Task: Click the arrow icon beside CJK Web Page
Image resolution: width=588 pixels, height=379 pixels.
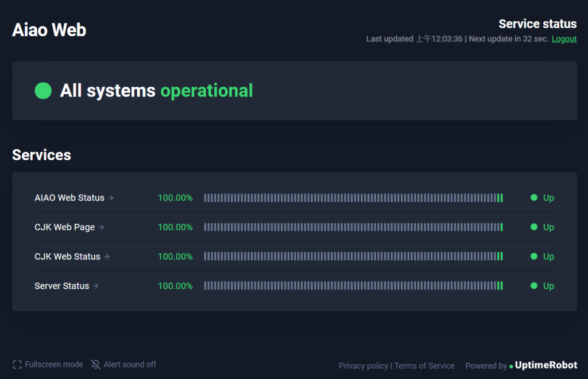Action: 102,227
